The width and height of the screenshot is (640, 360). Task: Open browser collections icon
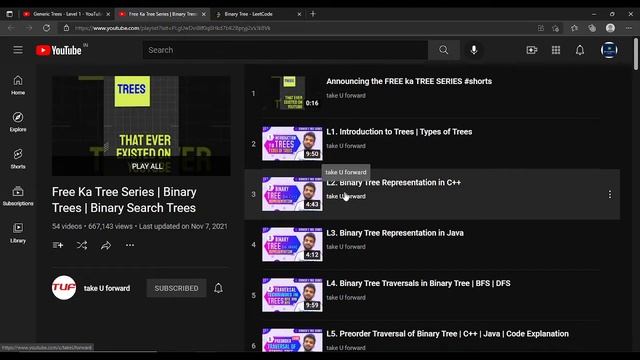592,28
